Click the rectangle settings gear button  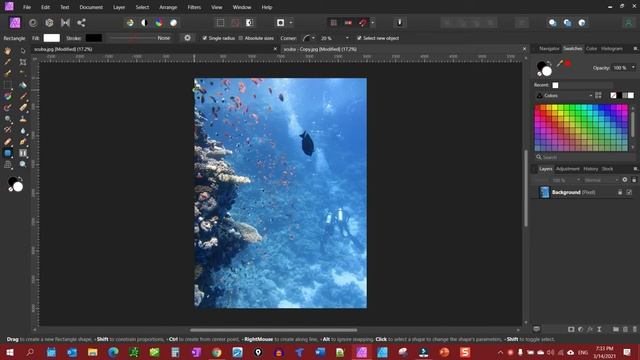coord(187,38)
